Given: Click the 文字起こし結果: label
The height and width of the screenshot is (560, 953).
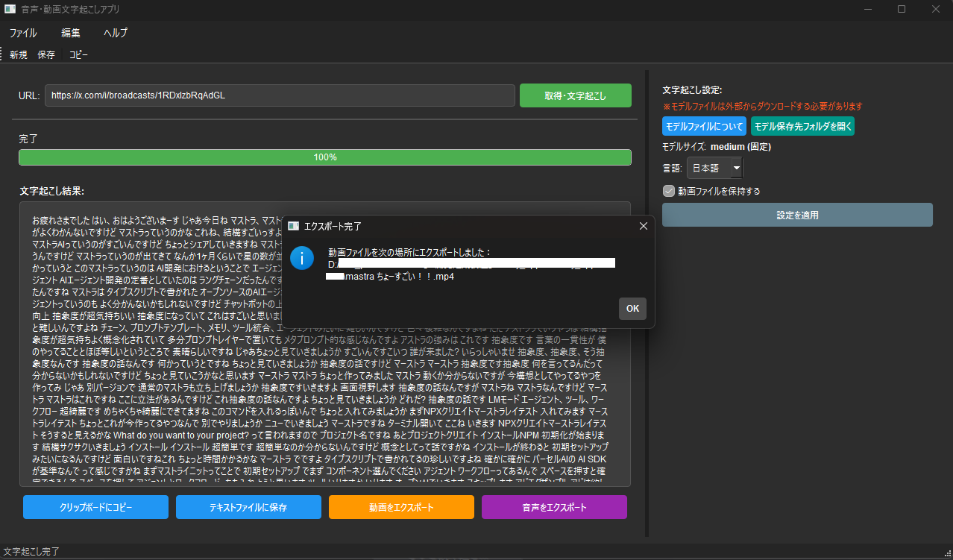Looking at the screenshot, I should 52,191.
